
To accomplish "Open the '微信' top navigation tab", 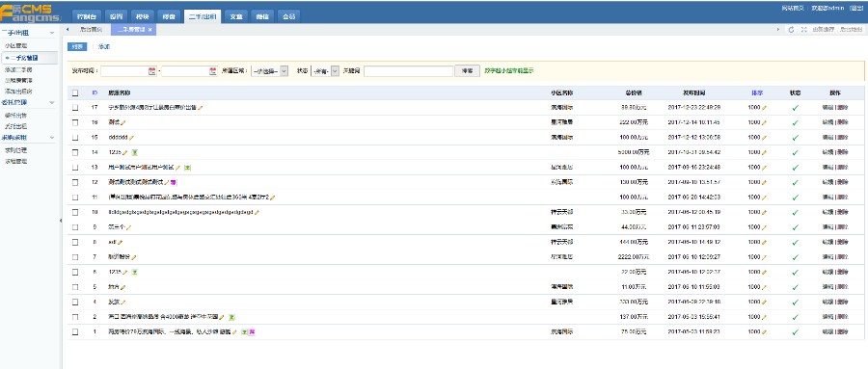I will pos(261,16).
